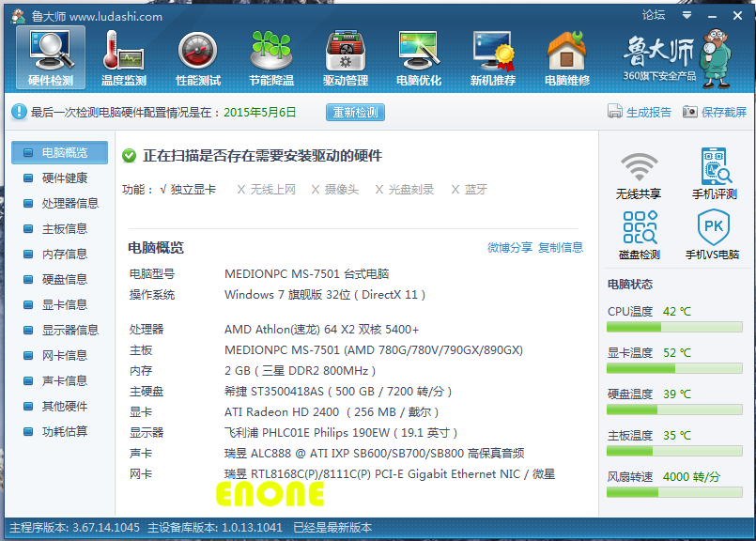Open the 电脑维修 computer repair section
This screenshot has width=756, height=541.
[x=567, y=58]
